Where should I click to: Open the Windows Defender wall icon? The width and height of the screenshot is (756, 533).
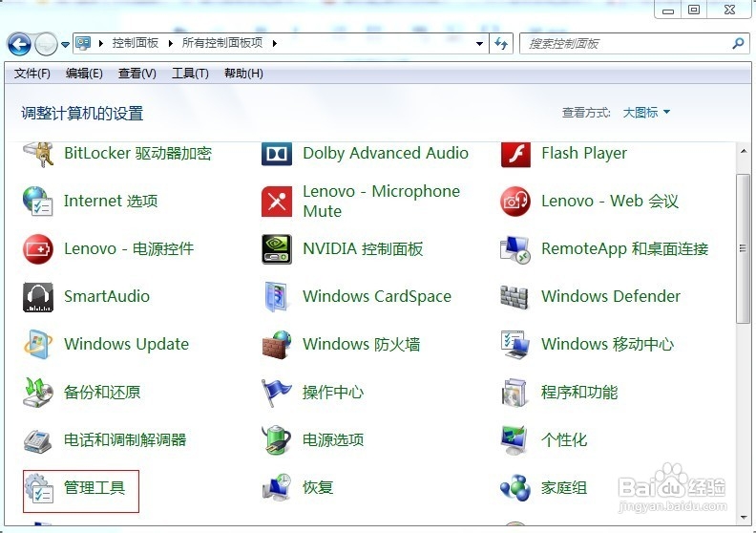(514, 297)
